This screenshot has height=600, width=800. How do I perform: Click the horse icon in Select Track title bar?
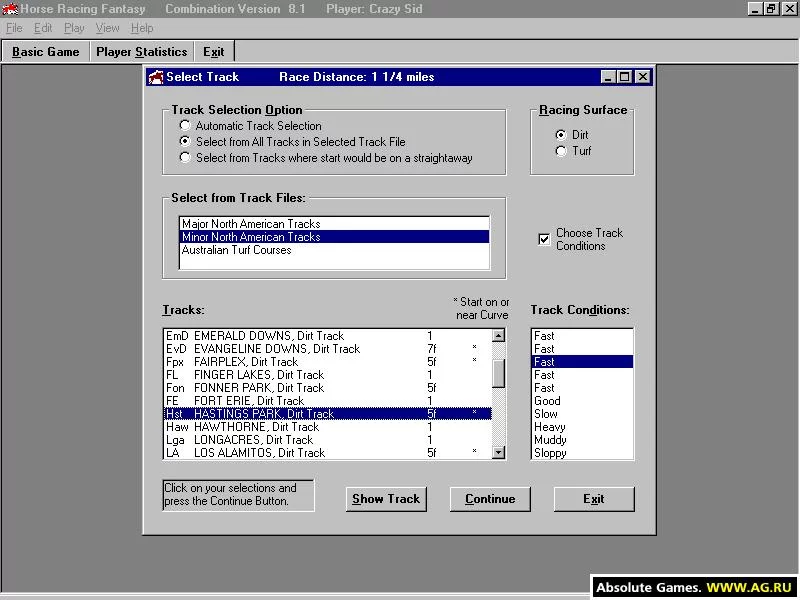point(156,77)
